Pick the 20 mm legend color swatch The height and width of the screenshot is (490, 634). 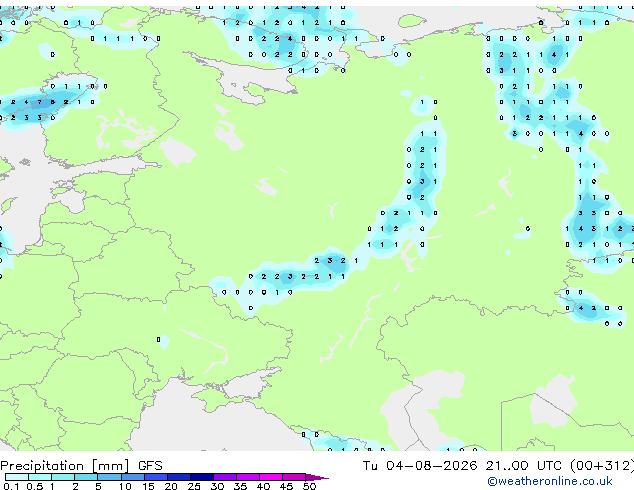pos(178,477)
